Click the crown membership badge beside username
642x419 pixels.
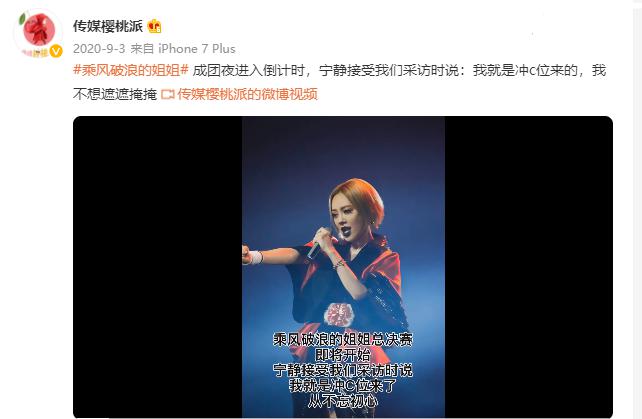tap(154, 26)
